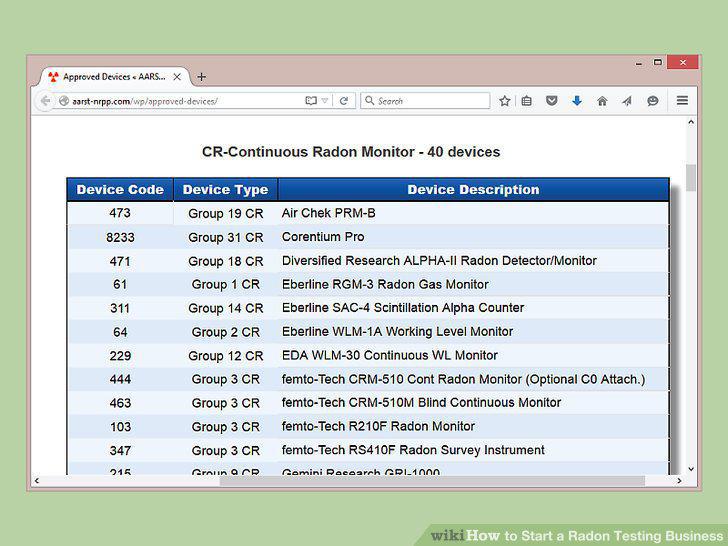
Task: Show bookmarks list clipboard icon
Action: (x=526, y=101)
